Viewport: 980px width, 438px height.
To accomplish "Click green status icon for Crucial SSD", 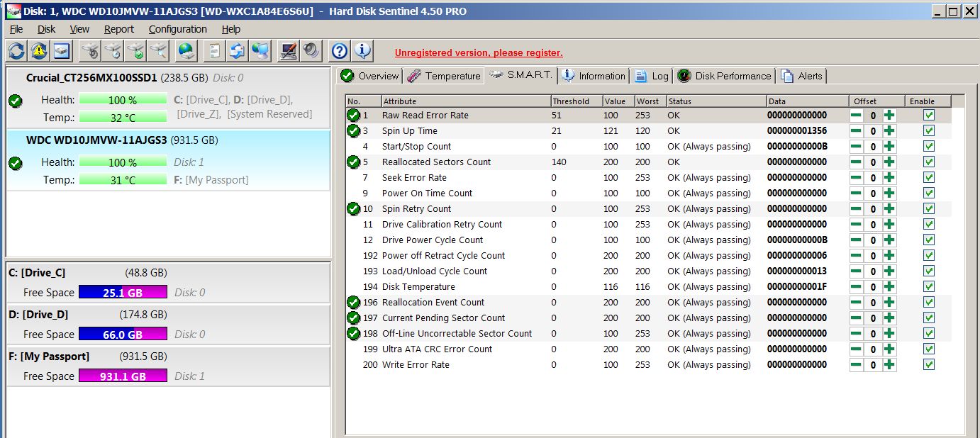I will (x=16, y=101).
